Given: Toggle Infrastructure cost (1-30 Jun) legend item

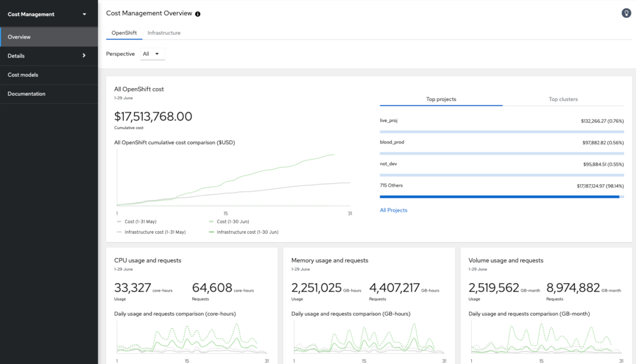Looking at the screenshot, I should (247, 233).
